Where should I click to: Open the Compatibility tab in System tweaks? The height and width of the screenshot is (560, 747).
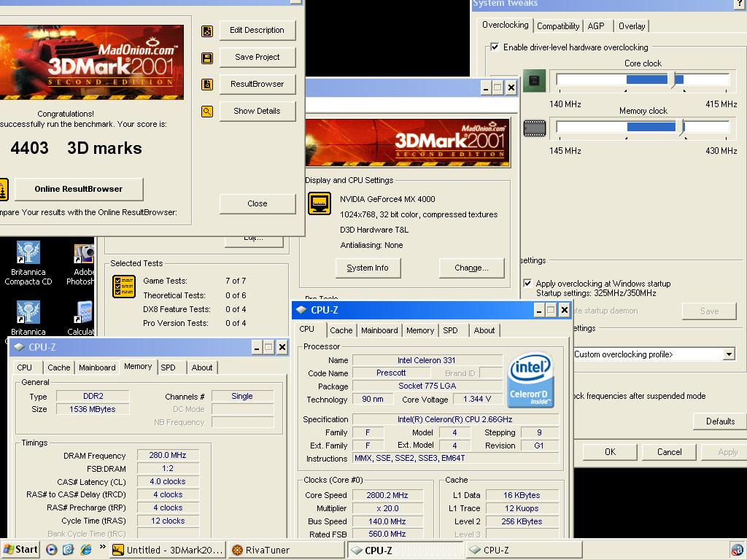tap(558, 26)
